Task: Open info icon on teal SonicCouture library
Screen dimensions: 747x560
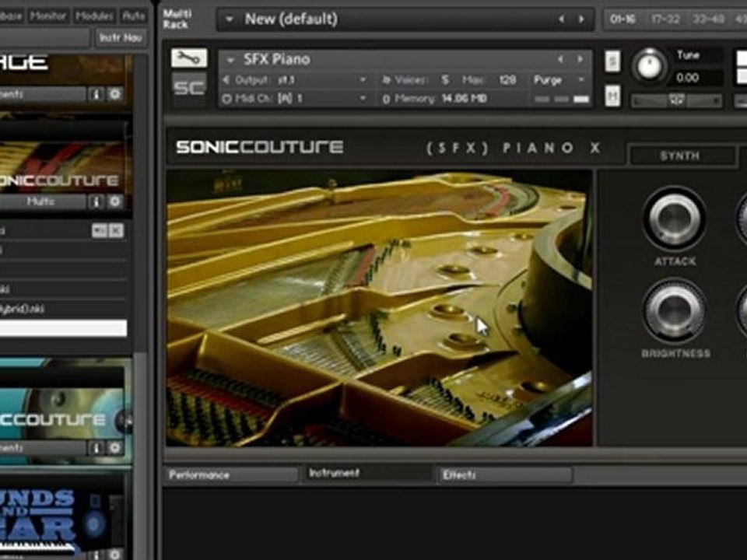Action: pyautogui.click(x=96, y=448)
